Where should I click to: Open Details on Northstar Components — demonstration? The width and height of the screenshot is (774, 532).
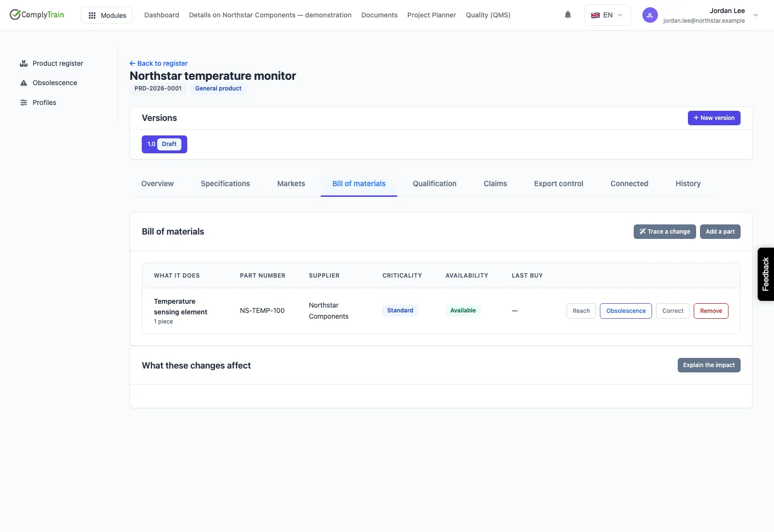270,15
